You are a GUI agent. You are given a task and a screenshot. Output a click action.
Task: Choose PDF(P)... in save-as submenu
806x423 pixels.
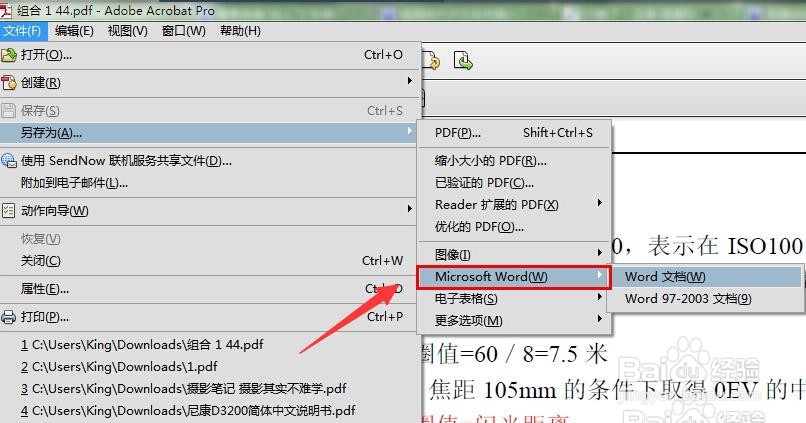pos(514,133)
